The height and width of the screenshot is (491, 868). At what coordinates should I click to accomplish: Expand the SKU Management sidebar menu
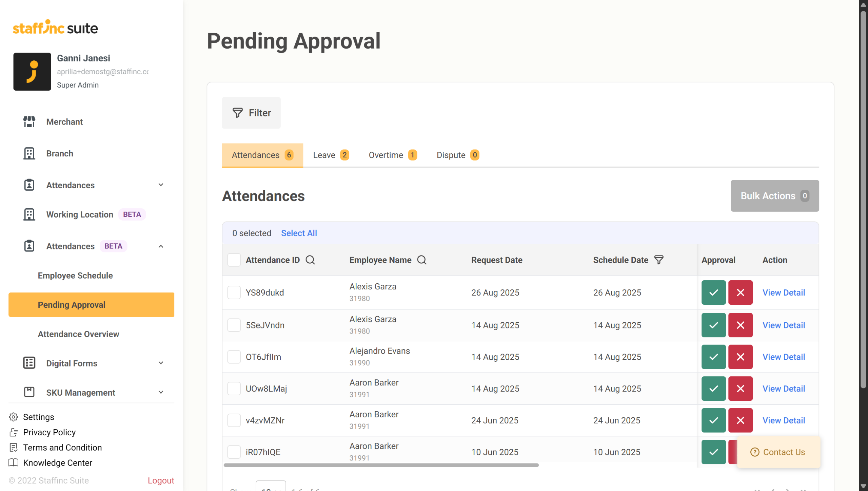click(x=161, y=392)
